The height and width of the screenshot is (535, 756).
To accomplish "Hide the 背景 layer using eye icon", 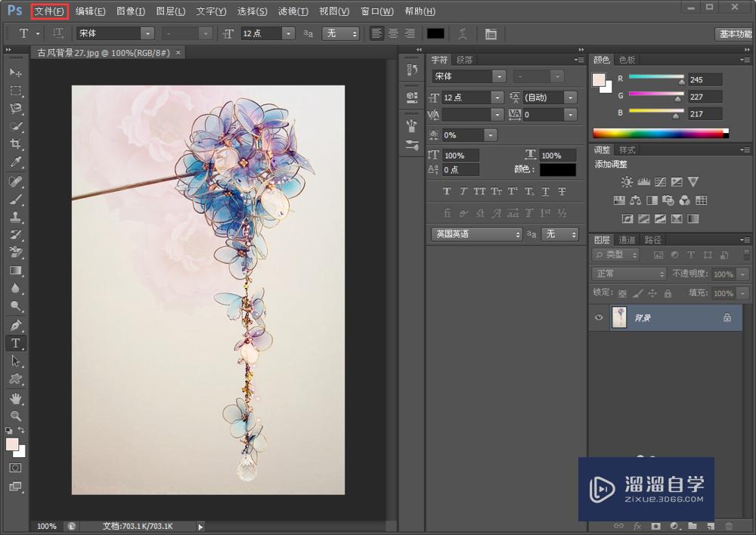I will pos(599,318).
